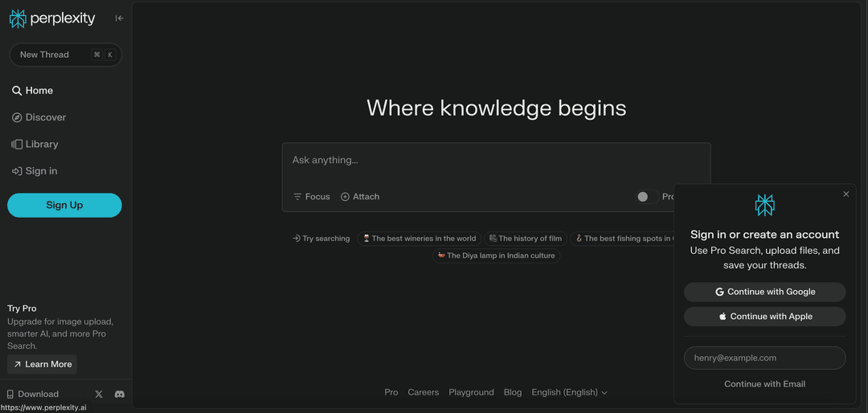Open the Discord icon link
The height and width of the screenshot is (413, 868).
point(120,395)
